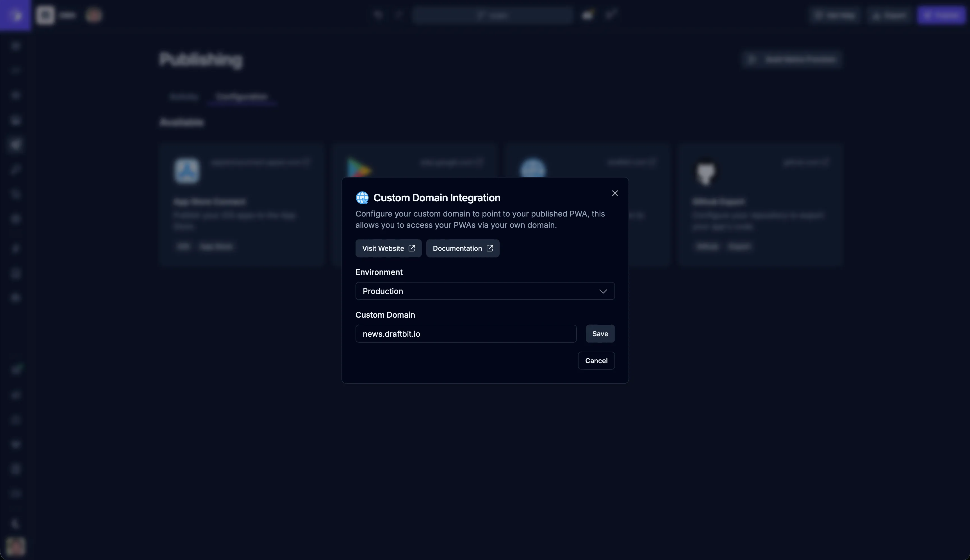Viewport: 970px width, 560px height.
Task: Select the Configuration tab
Action: (242, 97)
